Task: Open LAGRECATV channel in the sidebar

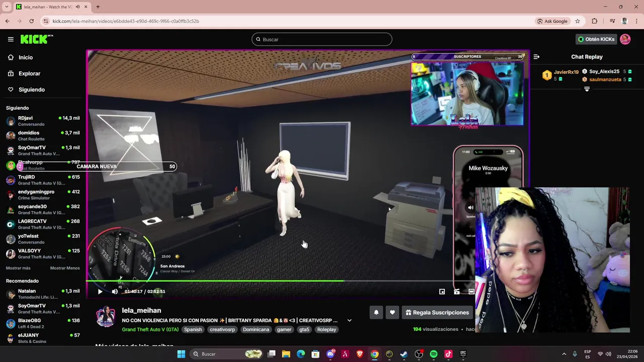Action: tap(43, 224)
